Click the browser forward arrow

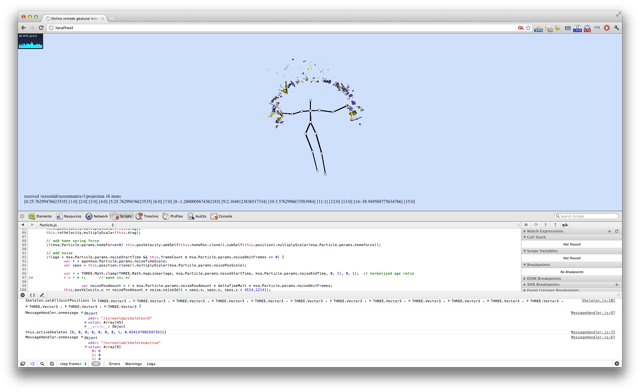pos(32,28)
